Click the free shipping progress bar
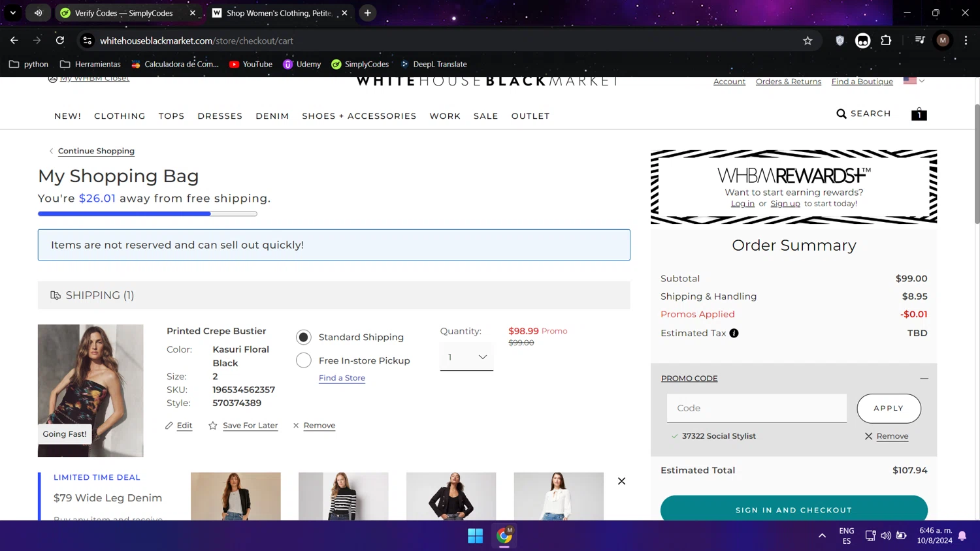980x551 pixels. pos(148,213)
